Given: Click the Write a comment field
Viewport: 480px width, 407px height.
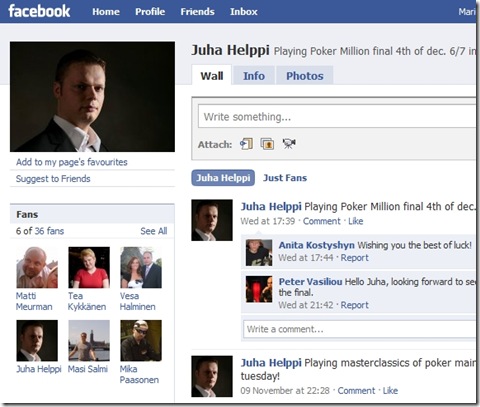Looking at the screenshot, I should point(359,329).
